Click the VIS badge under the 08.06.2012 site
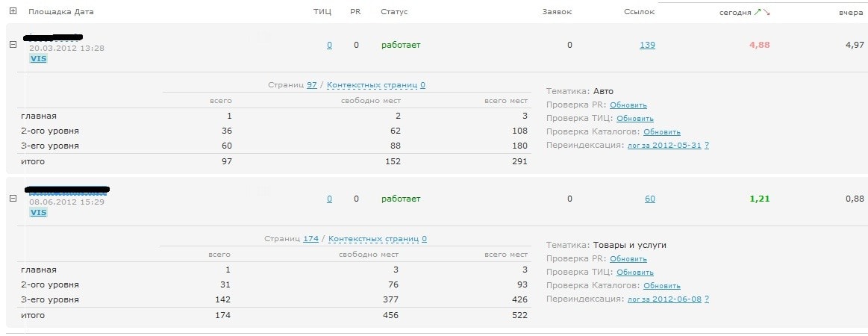Viewport: 868px width, 336px height. click(38, 212)
